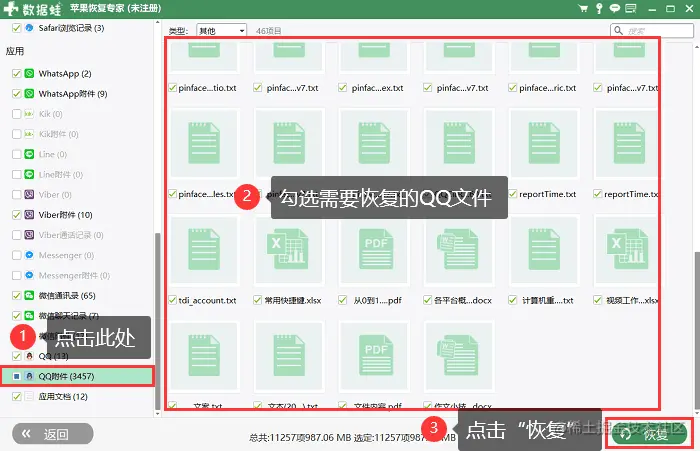700x451 pixels.
Task: Click in the 搜索 search field
Action: click(652, 30)
